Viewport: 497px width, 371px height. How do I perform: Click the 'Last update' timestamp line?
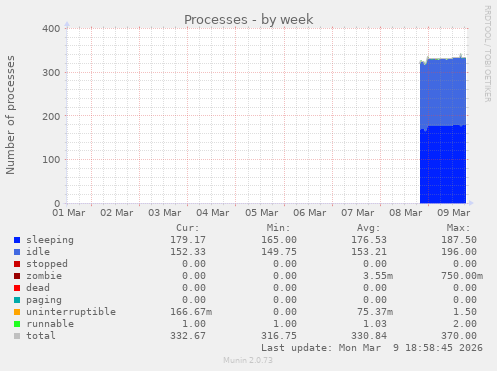(x=372, y=348)
